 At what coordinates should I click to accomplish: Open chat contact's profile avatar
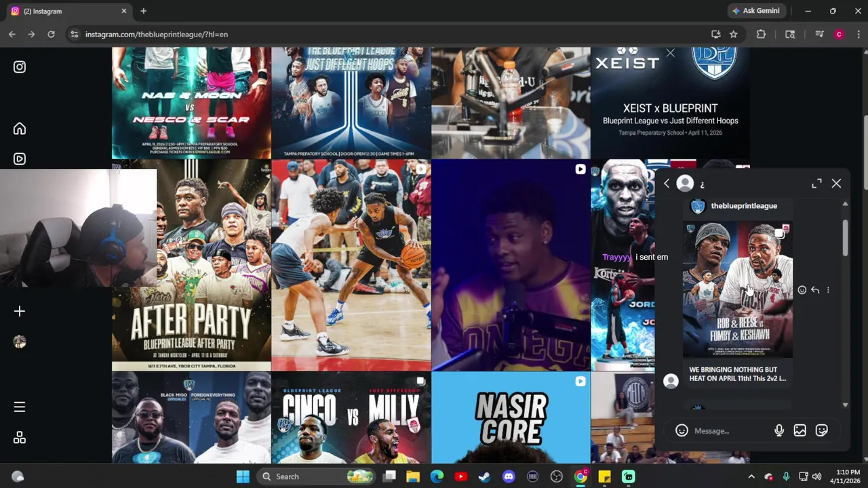(x=685, y=183)
